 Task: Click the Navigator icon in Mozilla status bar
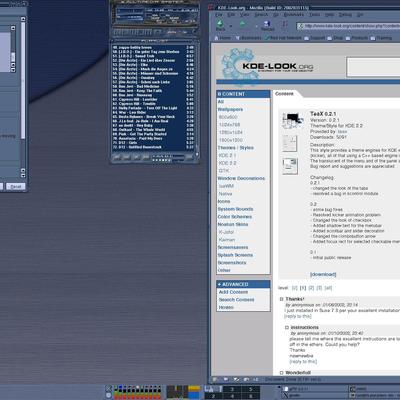tap(216, 379)
